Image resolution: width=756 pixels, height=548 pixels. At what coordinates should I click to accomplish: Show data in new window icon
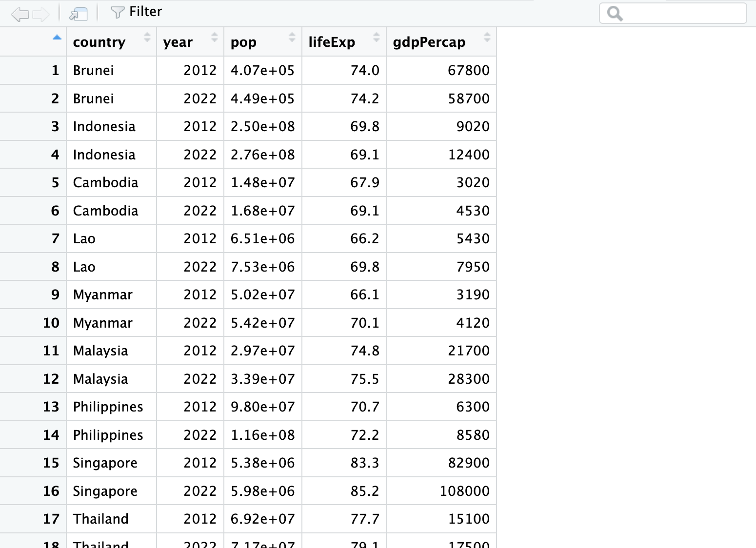pos(78,14)
